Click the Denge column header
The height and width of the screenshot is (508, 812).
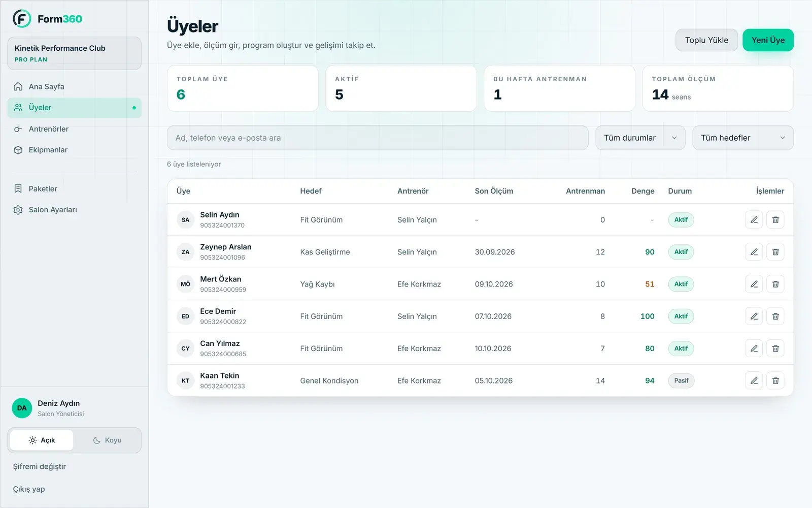pyautogui.click(x=642, y=191)
